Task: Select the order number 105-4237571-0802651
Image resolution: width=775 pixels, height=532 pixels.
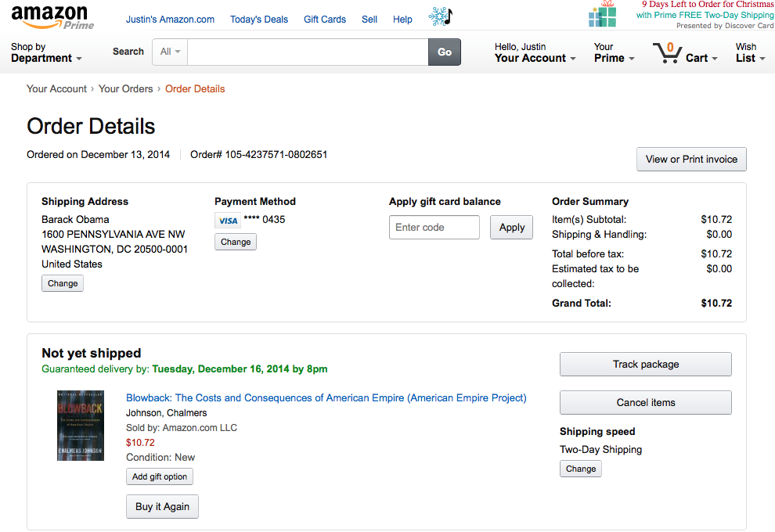Action: 276,155
